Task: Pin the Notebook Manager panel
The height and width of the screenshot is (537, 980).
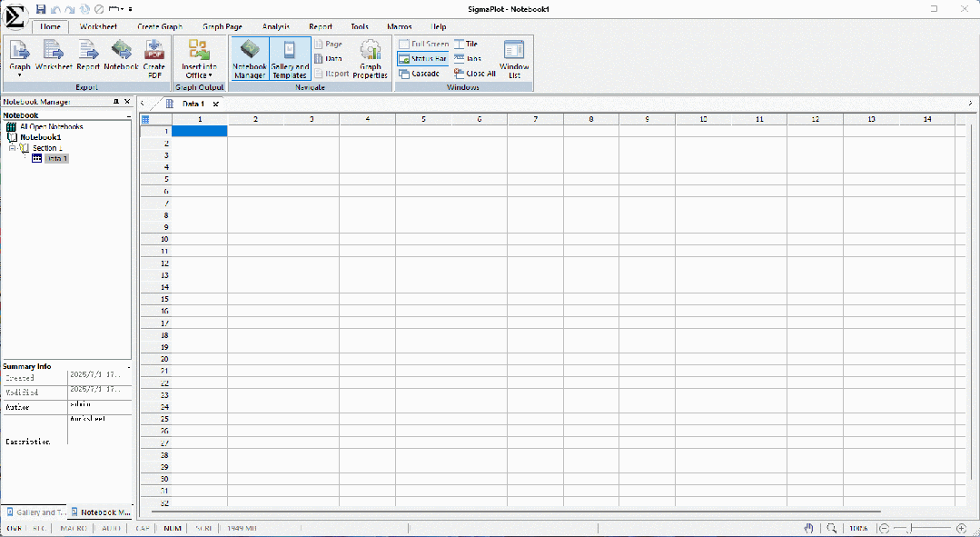Action: 115,101
